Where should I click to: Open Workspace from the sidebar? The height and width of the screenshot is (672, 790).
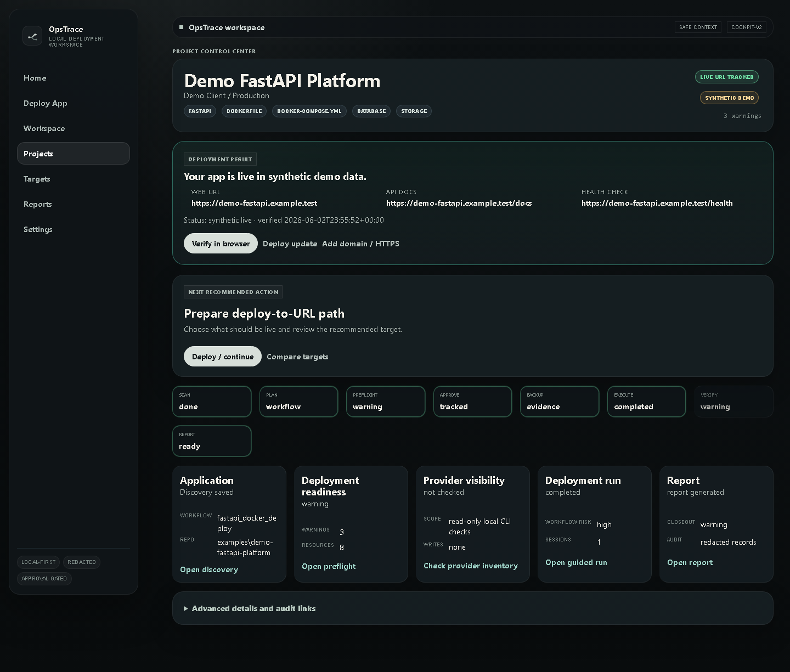click(74, 128)
